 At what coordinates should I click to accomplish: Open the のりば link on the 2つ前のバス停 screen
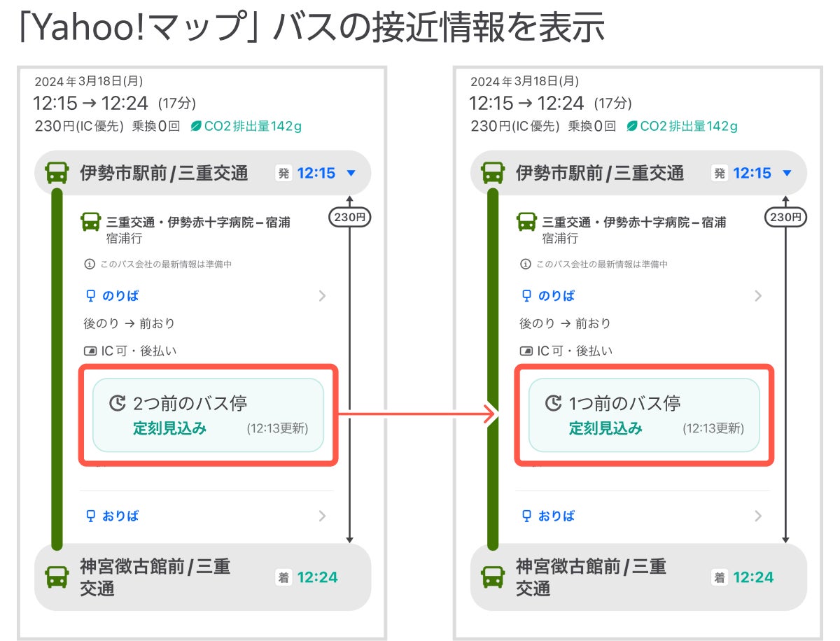click(120, 296)
